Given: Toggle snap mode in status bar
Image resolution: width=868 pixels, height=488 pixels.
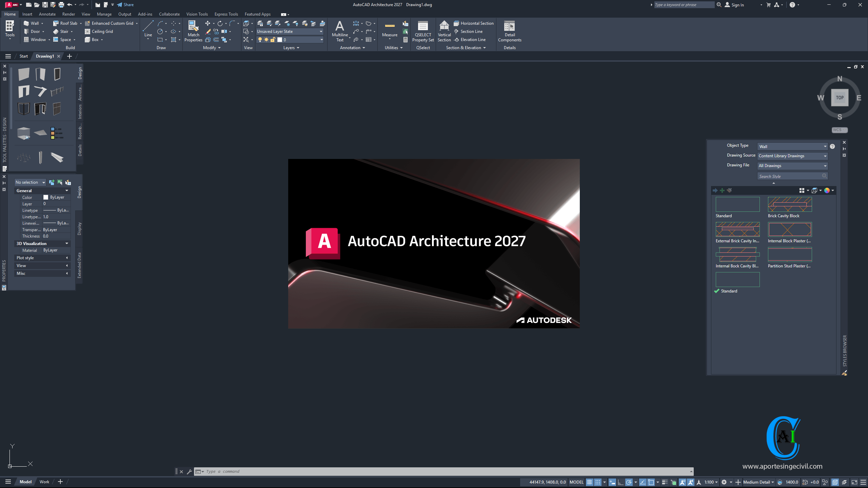Looking at the screenshot, I should (598, 482).
